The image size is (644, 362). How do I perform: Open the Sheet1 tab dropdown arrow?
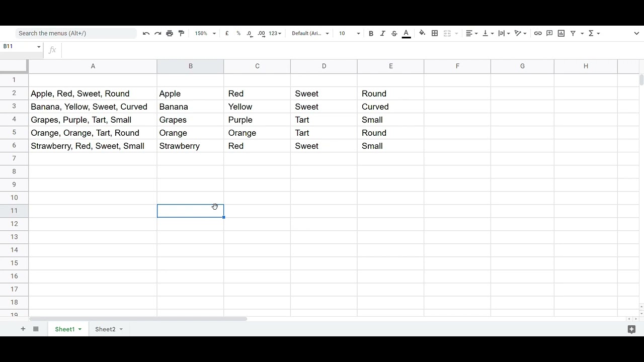coord(79,329)
